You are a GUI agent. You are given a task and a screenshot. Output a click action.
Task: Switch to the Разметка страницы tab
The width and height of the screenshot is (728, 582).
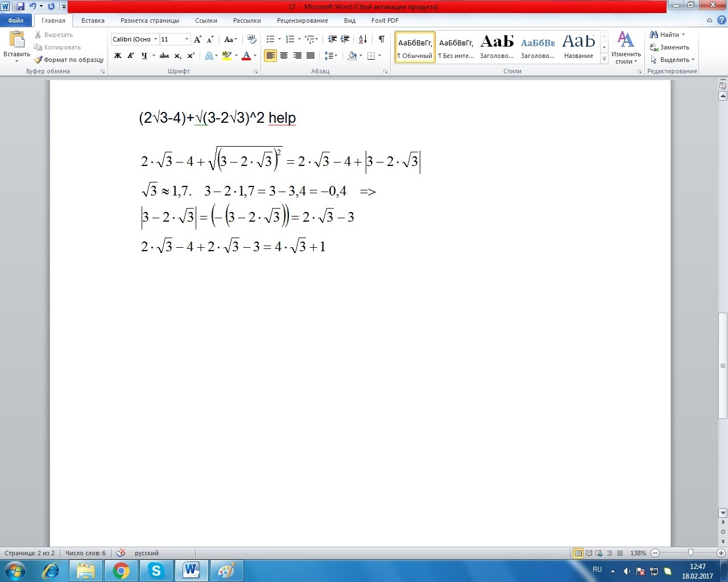(150, 20)
